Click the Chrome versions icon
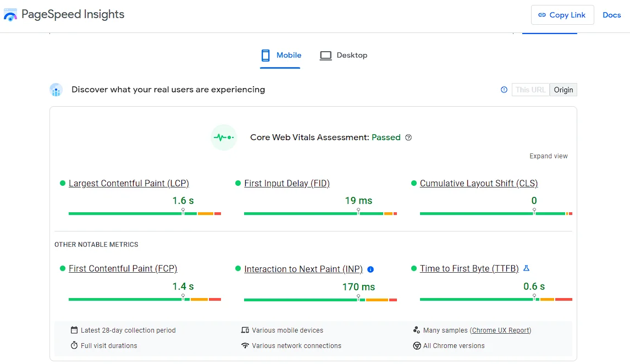 417,346
